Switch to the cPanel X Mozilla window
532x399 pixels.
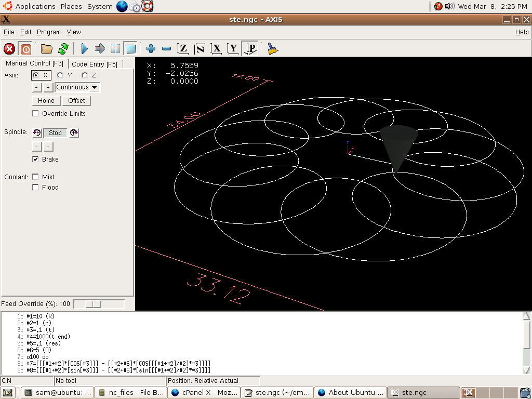[x=204, y=393]
